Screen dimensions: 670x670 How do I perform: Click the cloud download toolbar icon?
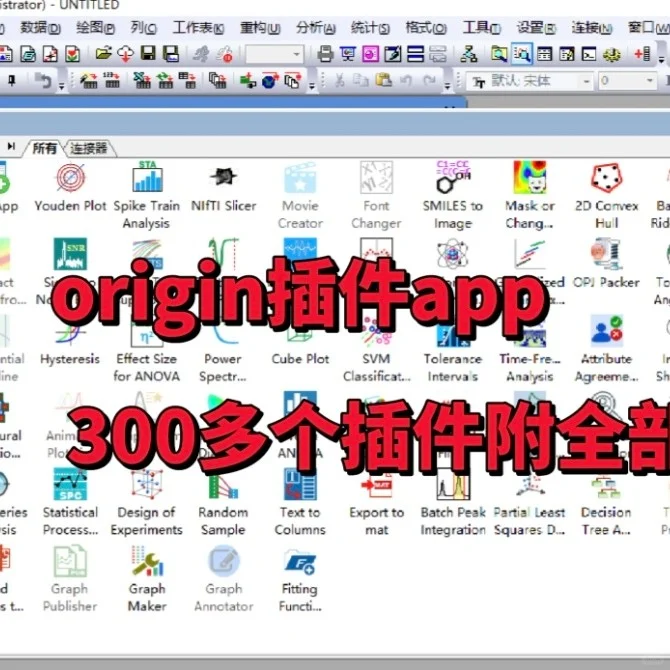click(x=126, y=54)
